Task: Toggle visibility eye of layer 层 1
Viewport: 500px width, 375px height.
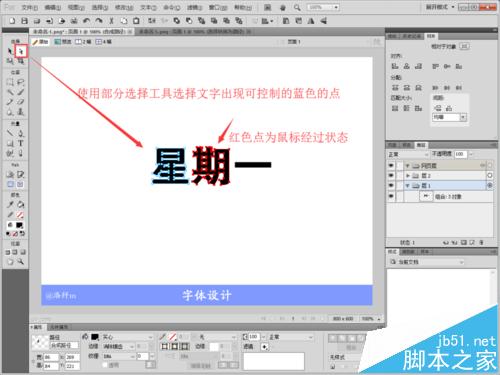Action: (391, 185)
